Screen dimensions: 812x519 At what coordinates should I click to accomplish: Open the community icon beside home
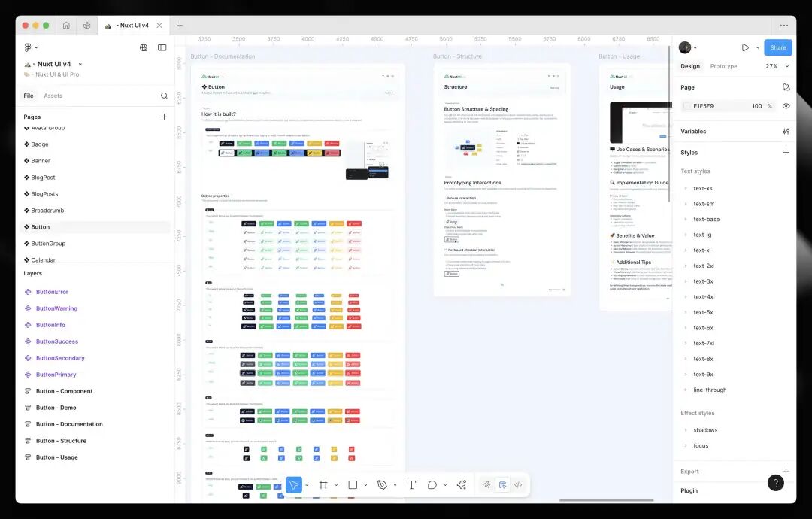point(87,26)
